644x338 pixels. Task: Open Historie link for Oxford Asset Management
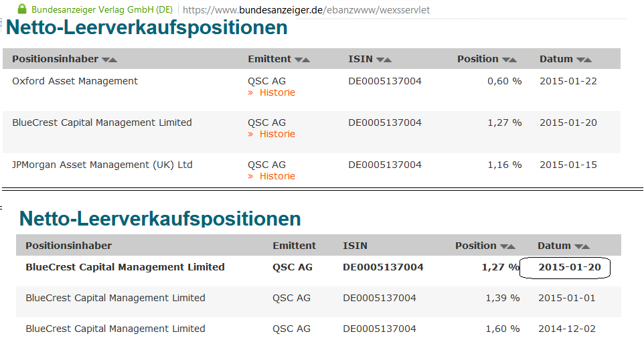click(x=276, y=93)
